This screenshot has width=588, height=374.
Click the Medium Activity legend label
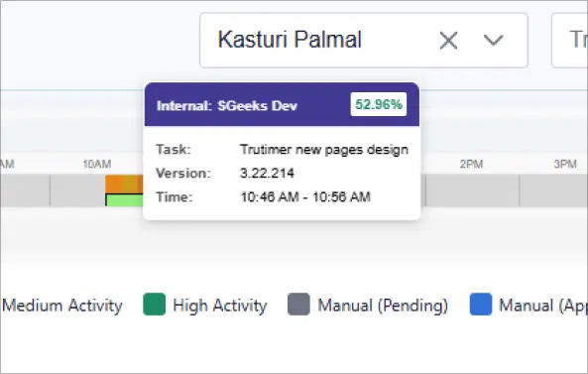[x=62, y=306]
